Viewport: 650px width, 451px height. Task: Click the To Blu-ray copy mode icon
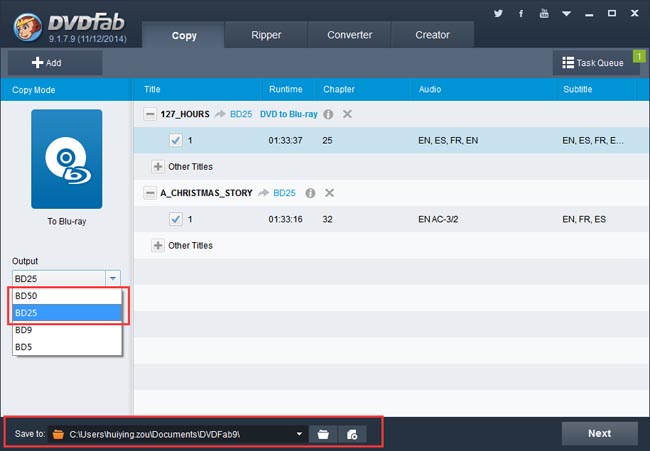pos(67,159)
